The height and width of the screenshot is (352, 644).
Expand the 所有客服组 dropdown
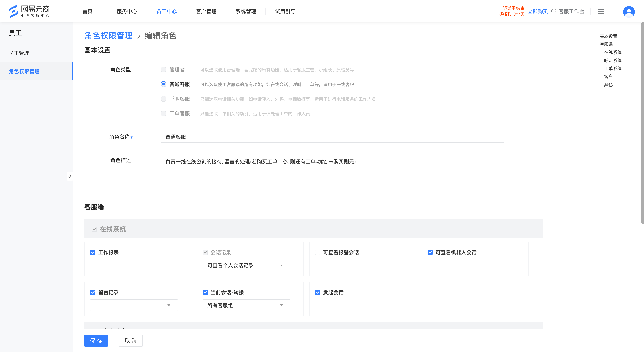pyautogui.click(x=246, y=305)
